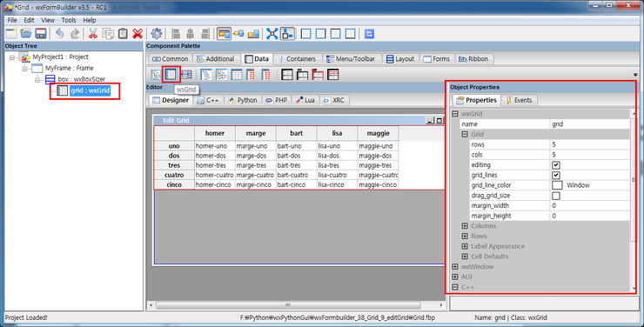The image size is (644, 327).
Task: Expand the Cell Defaults property group
Action: 465,257
